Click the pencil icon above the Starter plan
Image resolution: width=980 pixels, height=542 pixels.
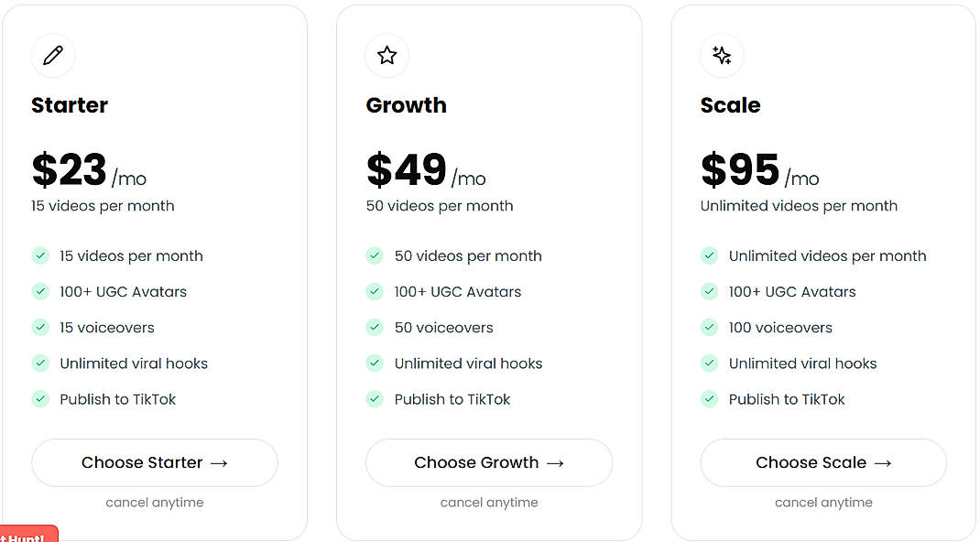(x=52, y=55)
